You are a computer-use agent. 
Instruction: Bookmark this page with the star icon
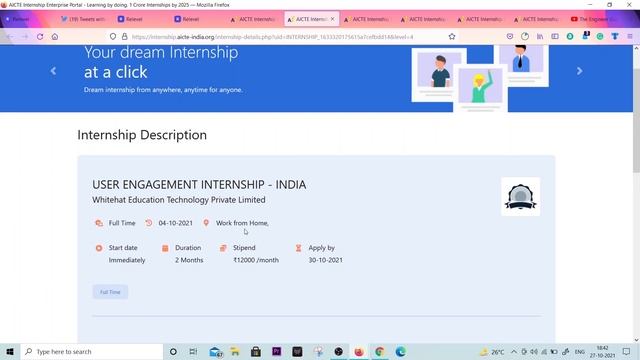(452, 37)
